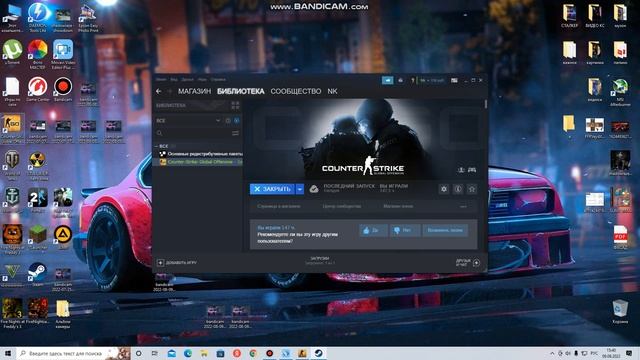This screenshot has width=640, height=360.
Task: Open ЗАГРУЗКИ downloads at bottom
Action: point(320,260)
